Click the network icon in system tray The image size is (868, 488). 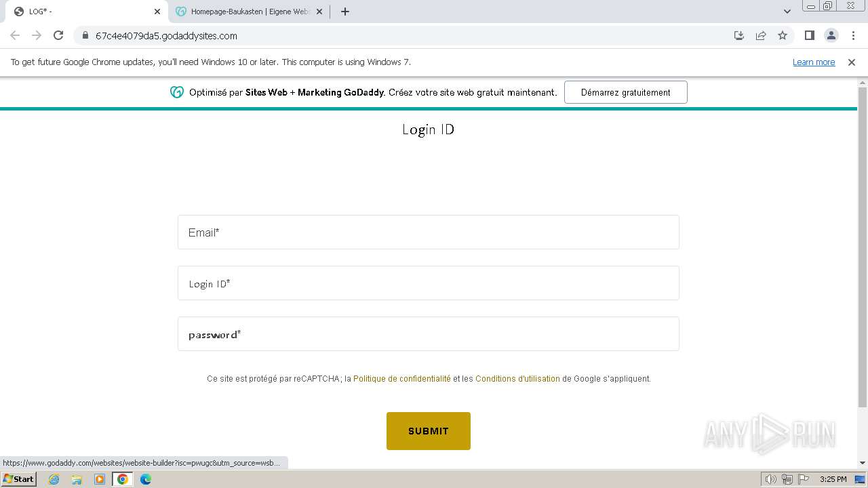(787, 479)
